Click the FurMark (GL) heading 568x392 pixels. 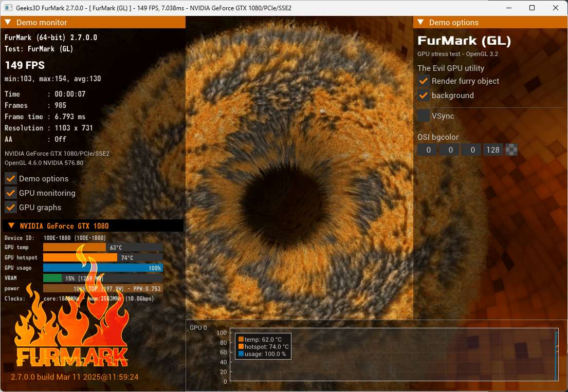(464, 41)
